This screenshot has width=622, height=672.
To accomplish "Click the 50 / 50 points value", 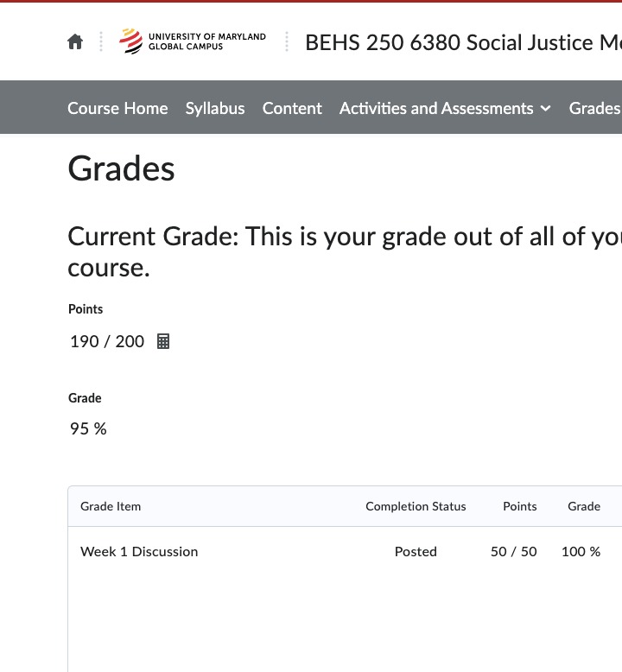I will (514, 551).
